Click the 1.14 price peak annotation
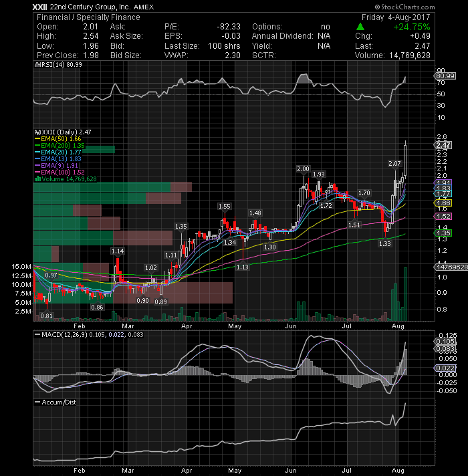This screenshot has height=476, width=468. click(x=118, y=251)
